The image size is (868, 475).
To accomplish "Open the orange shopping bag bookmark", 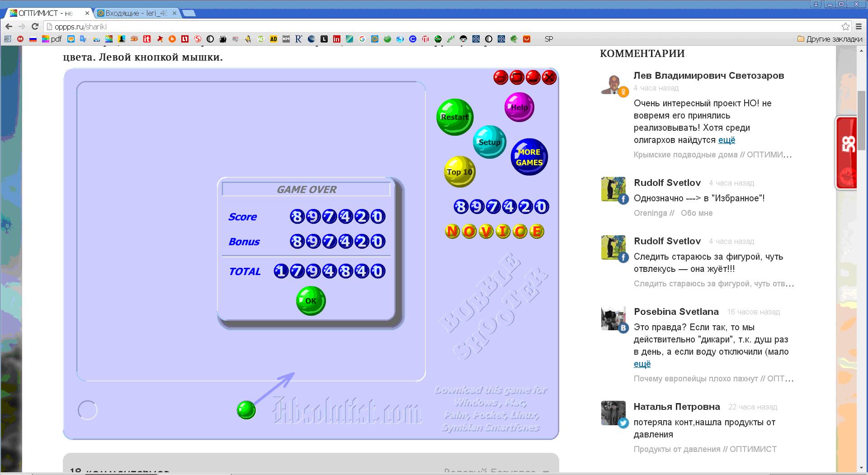I will coord(527,39).
